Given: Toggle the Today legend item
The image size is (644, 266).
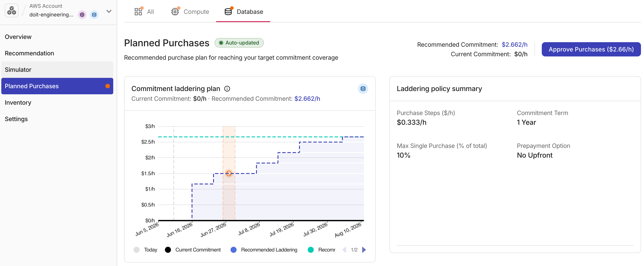Looking at the screenshot, I should [145, 250].
